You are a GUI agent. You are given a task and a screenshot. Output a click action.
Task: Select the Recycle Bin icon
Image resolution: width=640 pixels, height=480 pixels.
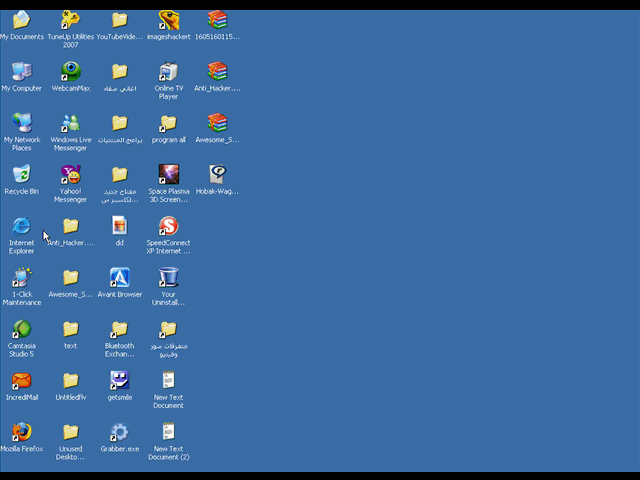(22, 175)
